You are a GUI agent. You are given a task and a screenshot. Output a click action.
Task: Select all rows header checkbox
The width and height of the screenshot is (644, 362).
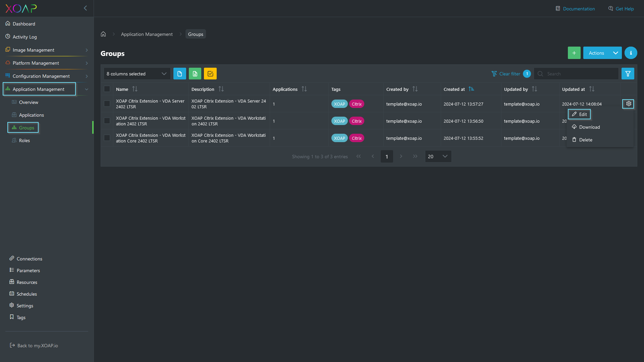coord(107,89)
